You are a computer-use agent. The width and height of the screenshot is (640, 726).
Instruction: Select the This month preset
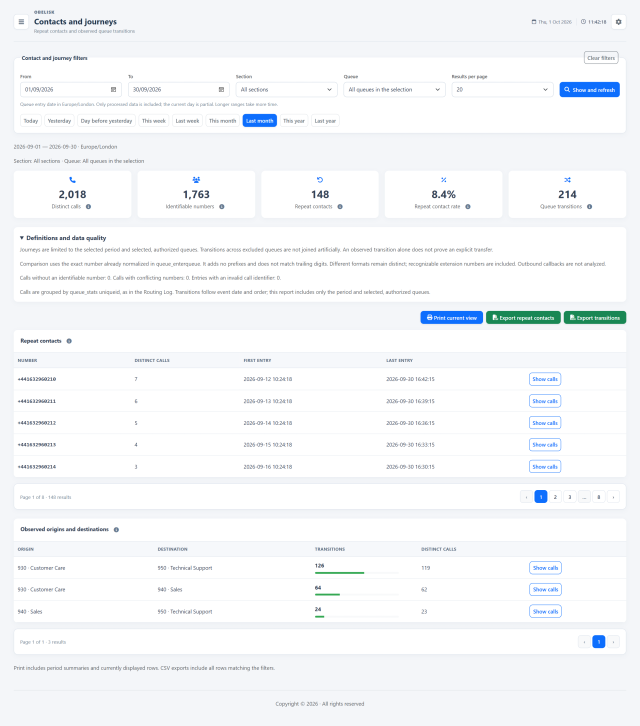pyautogui.click(x=222, y=121)
